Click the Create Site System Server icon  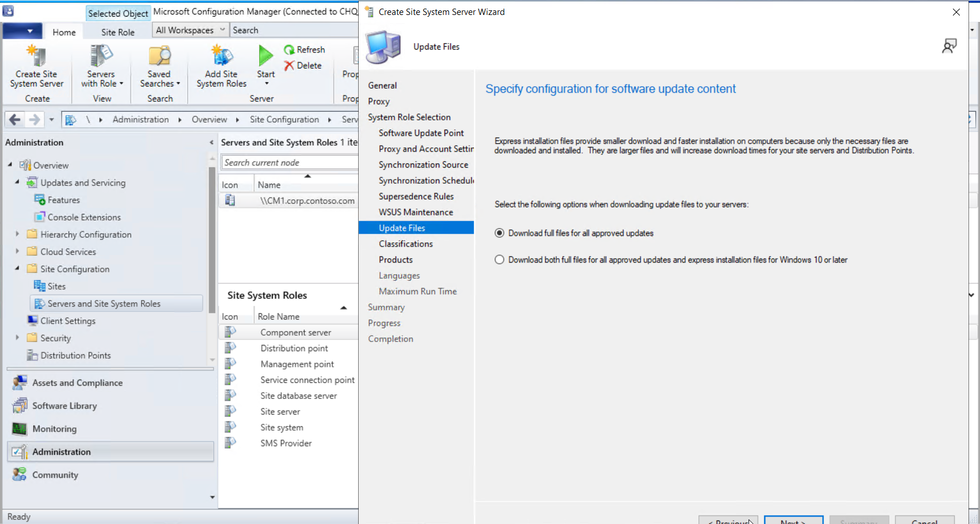[x=36, y=56]
